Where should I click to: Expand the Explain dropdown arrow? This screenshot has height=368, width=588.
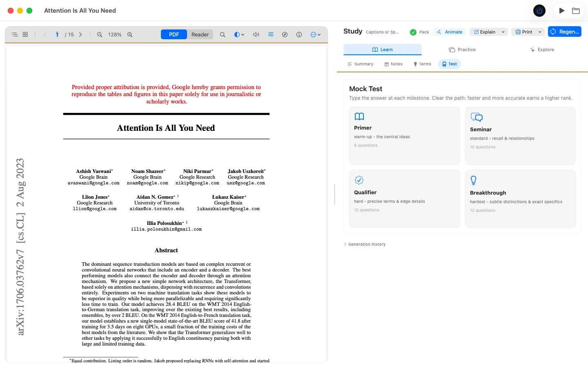[503, 32]
